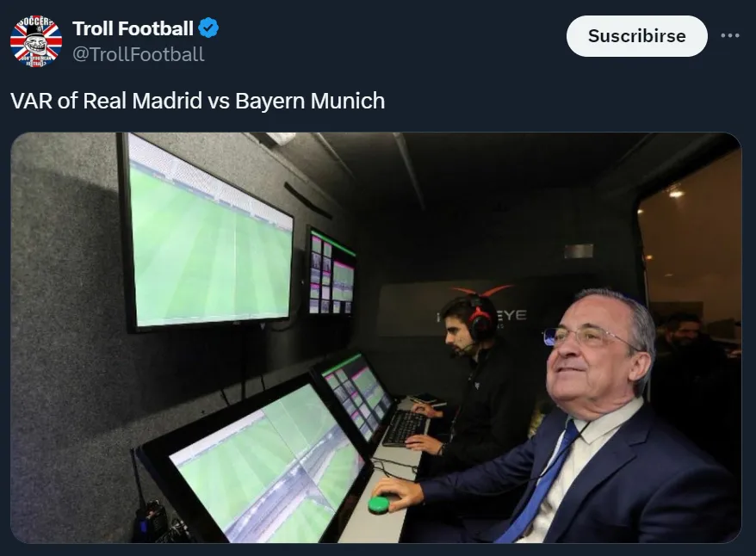Click the green button under the hand
The height and width of the screenshot is (556, 756).
(x=379, y=504)
